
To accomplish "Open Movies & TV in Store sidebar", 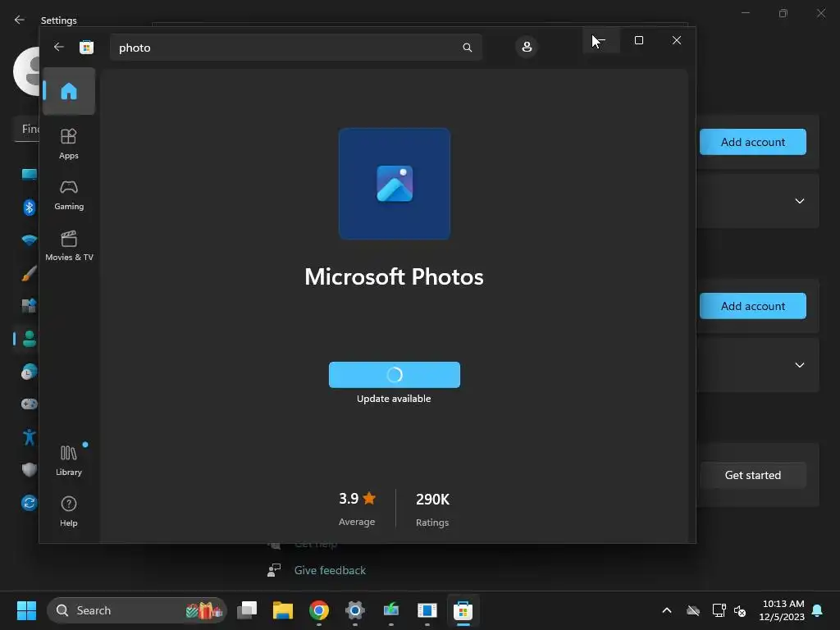I will tap(69, 246).
